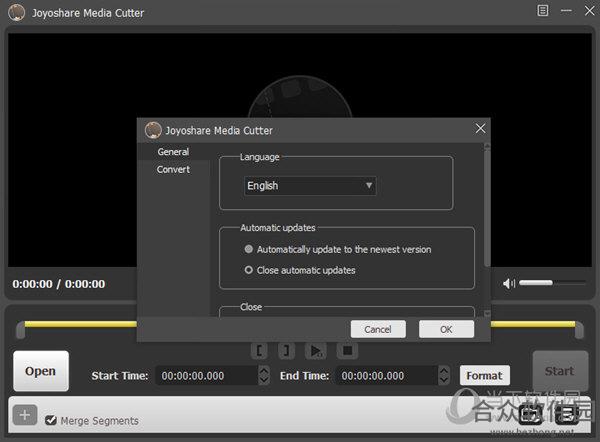Click the Start conversion button
Screen dimensions: 600x442
[x=560, y=371]
